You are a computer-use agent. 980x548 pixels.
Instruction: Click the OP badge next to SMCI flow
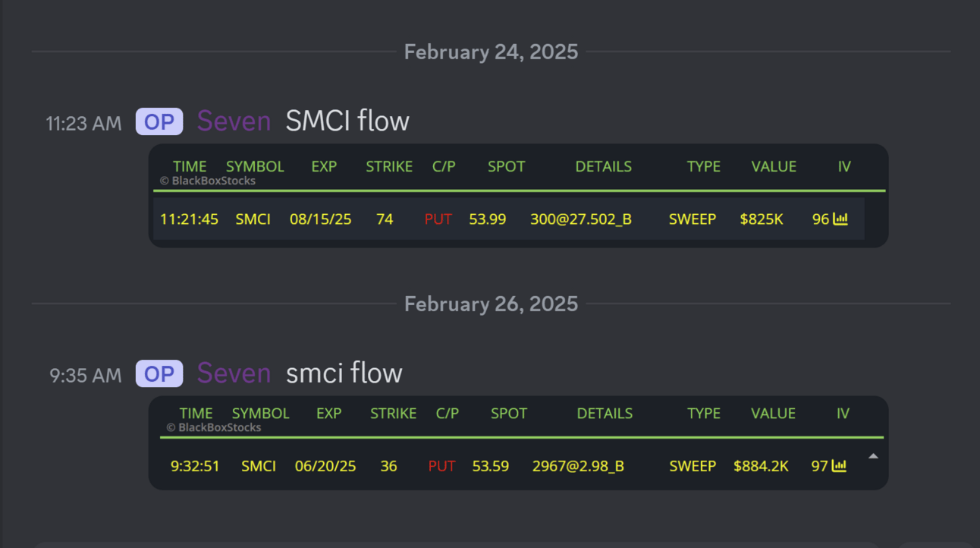click(x=159, y=121)
